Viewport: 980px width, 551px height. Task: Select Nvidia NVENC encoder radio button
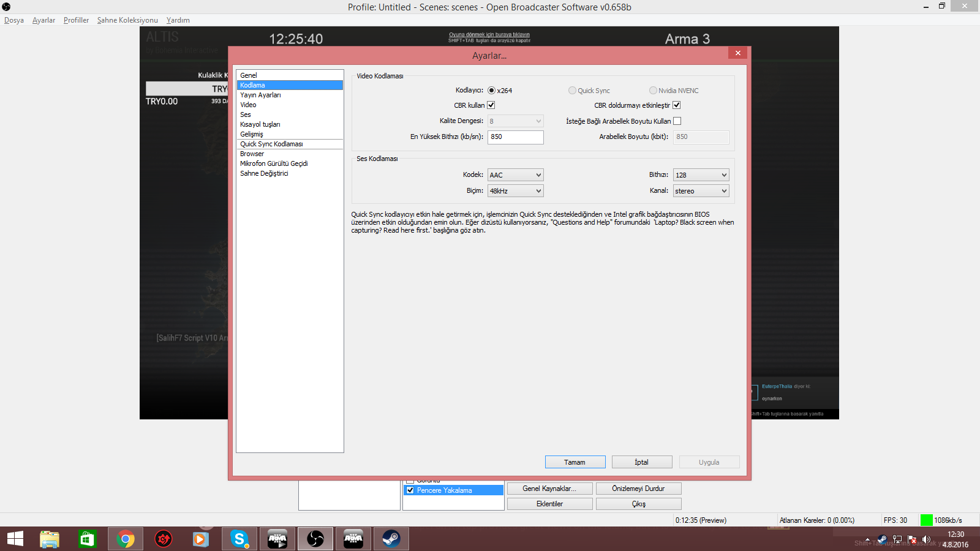(653, 91)
